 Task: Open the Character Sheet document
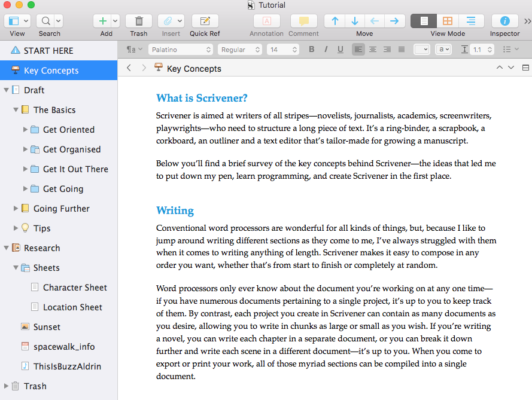tap(59, 288)
